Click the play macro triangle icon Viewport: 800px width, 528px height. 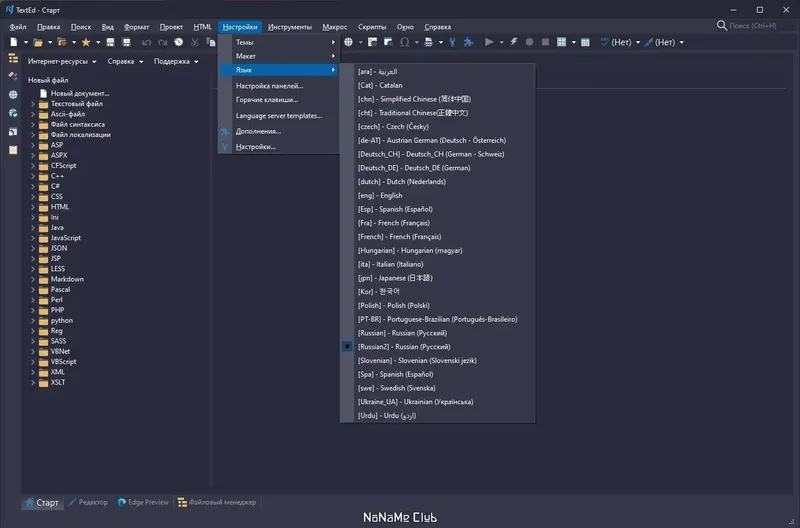pos(489,42)
